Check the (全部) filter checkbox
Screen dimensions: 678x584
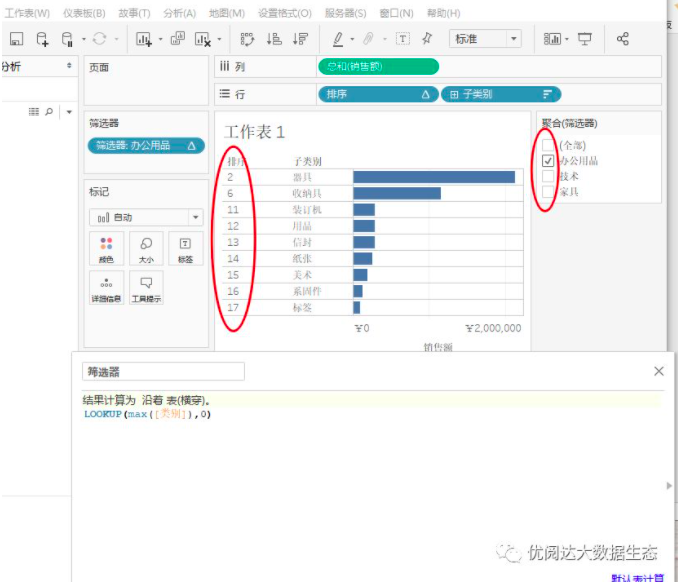pos(548,145)
